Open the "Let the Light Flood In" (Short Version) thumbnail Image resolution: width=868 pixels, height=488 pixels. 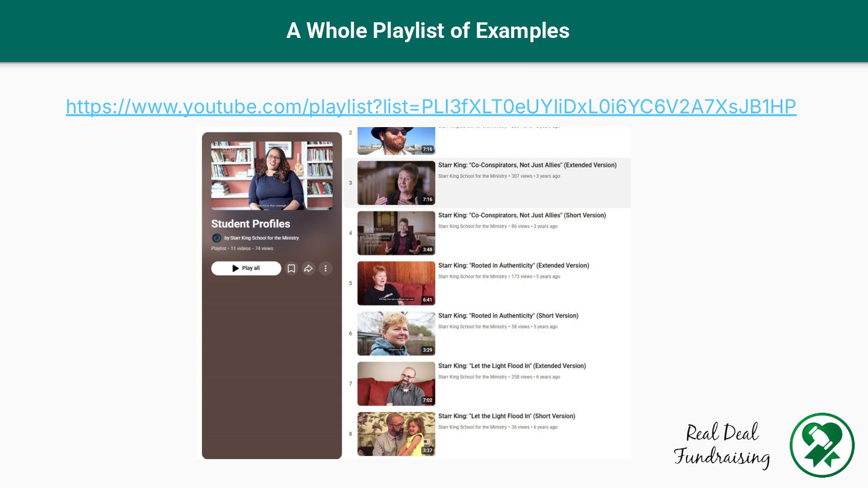click(396, 434)
